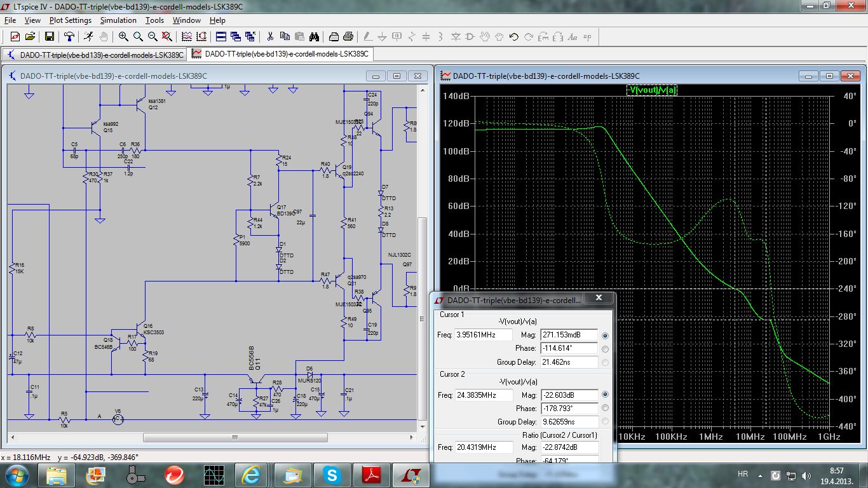Open the View menu
Screen dimensions: 868x488
[x=32, y=20]
